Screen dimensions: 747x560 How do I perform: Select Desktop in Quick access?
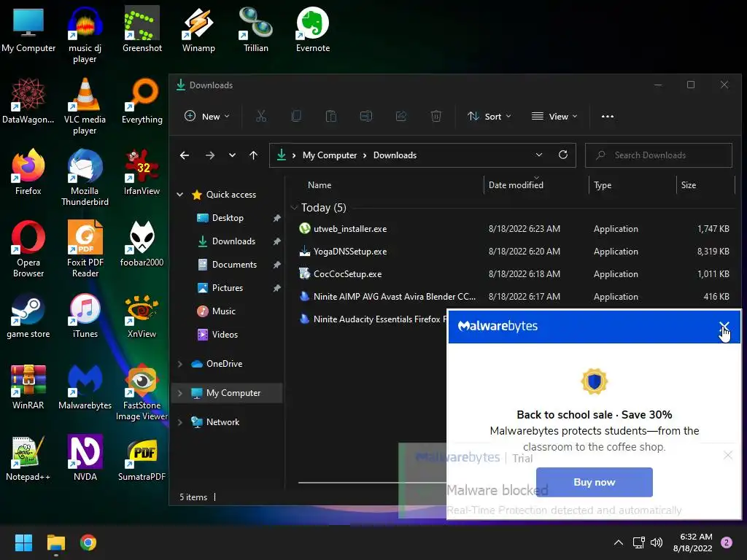point(228,217)
